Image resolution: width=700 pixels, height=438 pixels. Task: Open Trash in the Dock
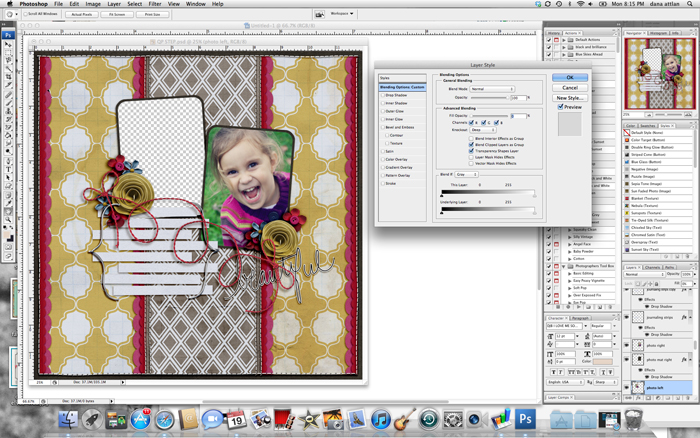coord(633,420)
